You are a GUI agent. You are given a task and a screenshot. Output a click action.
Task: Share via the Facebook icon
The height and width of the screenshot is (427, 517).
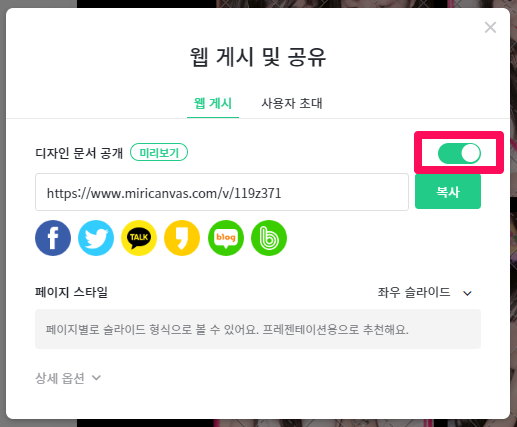(53, 238)
